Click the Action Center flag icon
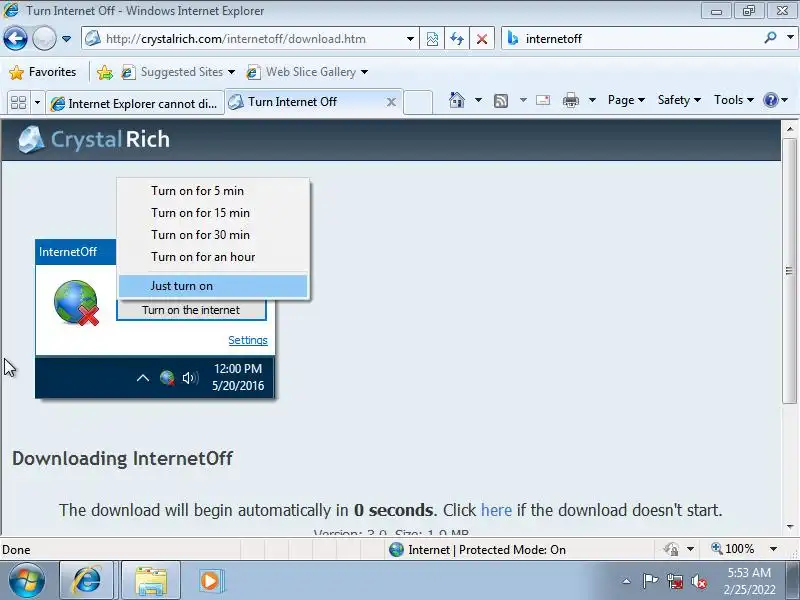 (x=650, y=581)
